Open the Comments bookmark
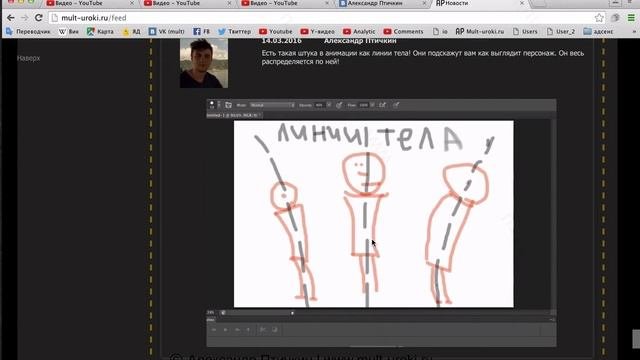The image size is (640, 360). click(404, 31)
